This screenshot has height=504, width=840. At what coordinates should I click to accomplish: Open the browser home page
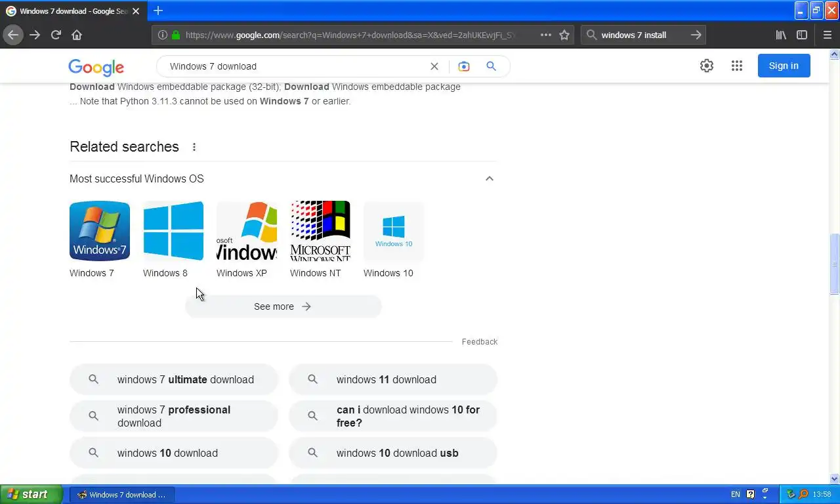point(77,35)
